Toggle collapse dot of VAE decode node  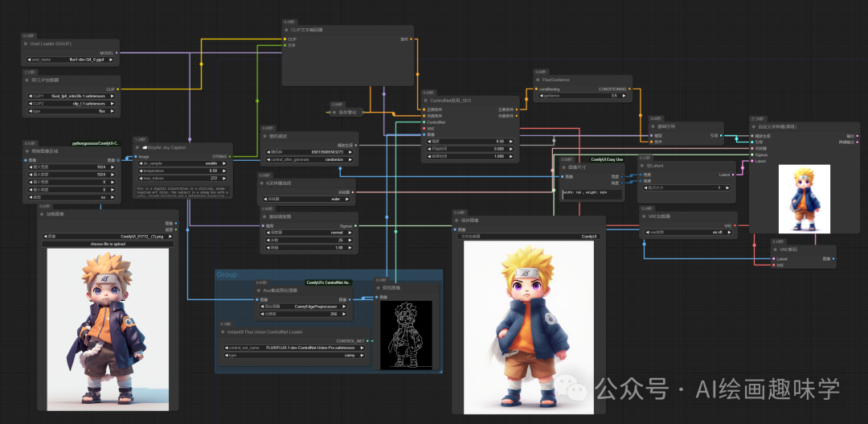775,249
